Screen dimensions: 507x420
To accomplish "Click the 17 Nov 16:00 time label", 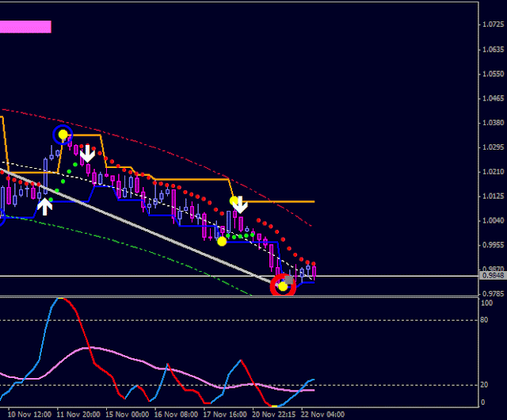I will (x=225, y=414).
